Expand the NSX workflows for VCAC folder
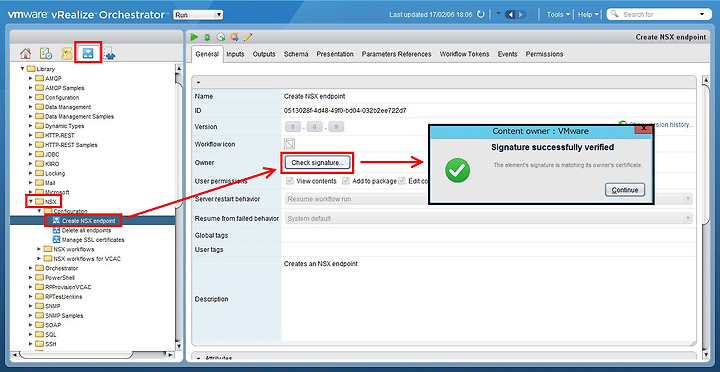The image size is (720, 372). pyautogui.click(x=39, y=259)
